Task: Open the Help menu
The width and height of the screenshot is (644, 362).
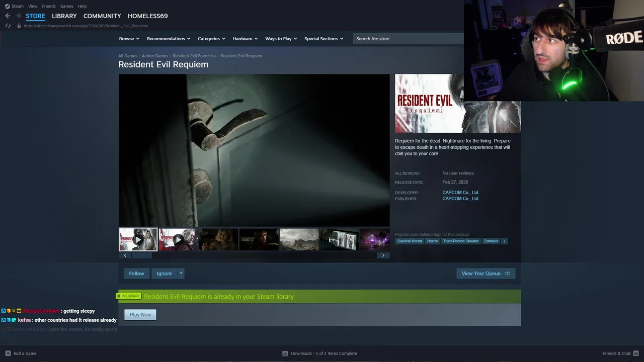Action: 83,6
